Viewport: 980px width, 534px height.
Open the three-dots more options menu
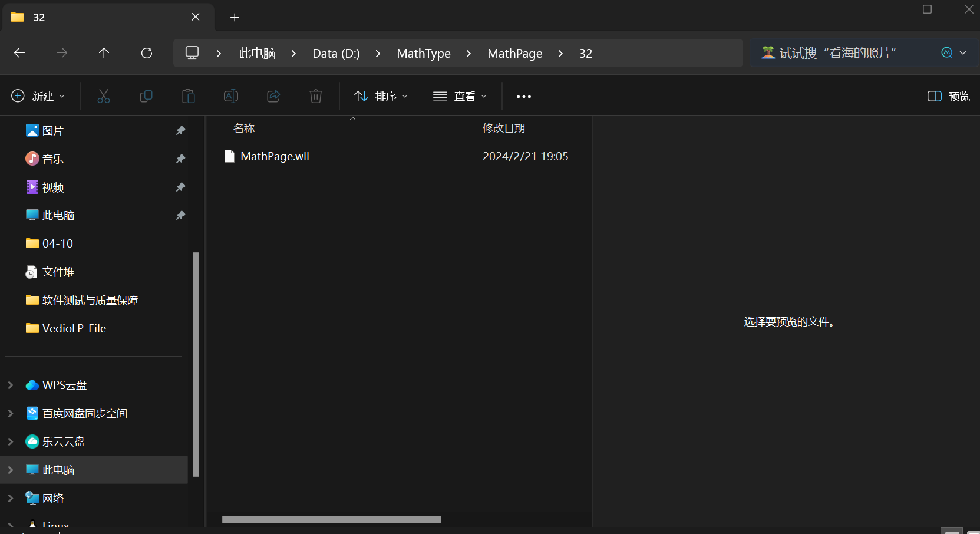524,96
